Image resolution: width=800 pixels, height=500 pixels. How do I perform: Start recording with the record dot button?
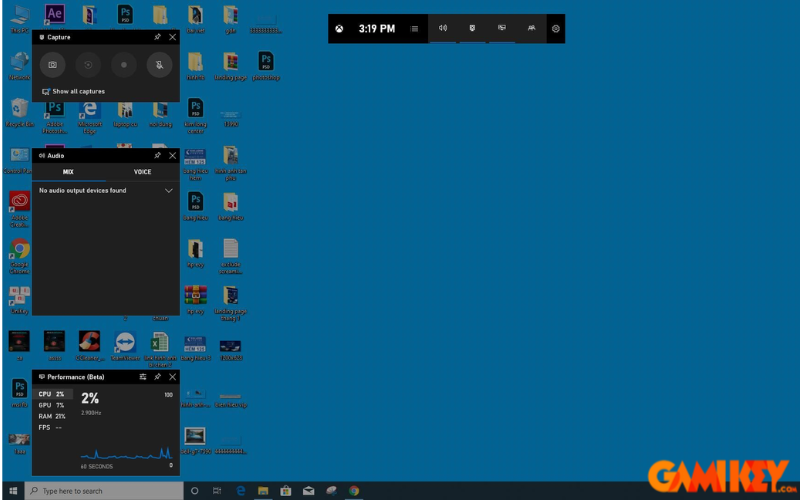click(x=124, y=65)
